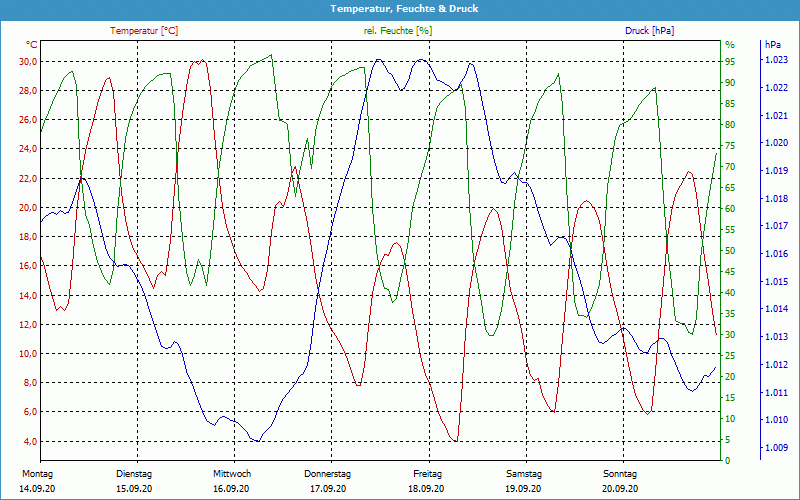Click the date 20.09.20
Viewport: 800px width, 500px height.
pos(620,488)
